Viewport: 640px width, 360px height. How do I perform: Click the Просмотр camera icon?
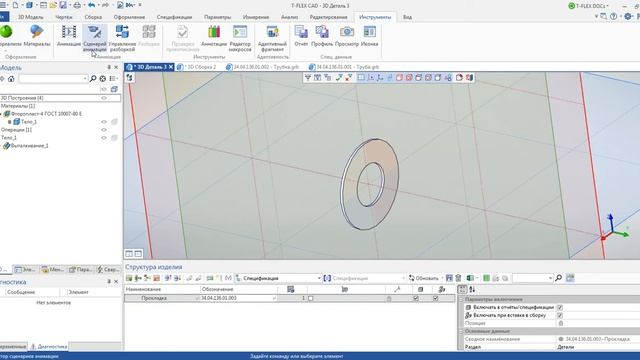(347, 36)
